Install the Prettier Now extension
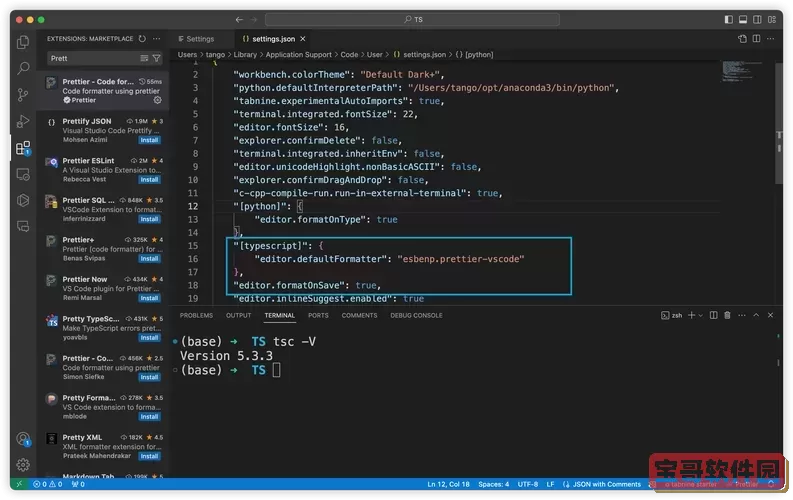The height and width of the screenshot is (500, 793). point(149,298)
